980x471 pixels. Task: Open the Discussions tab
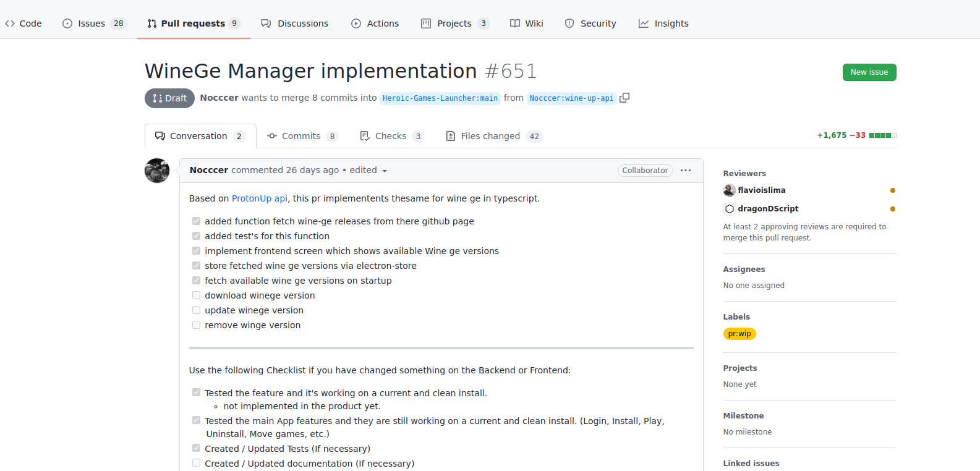tap(295, 23)
